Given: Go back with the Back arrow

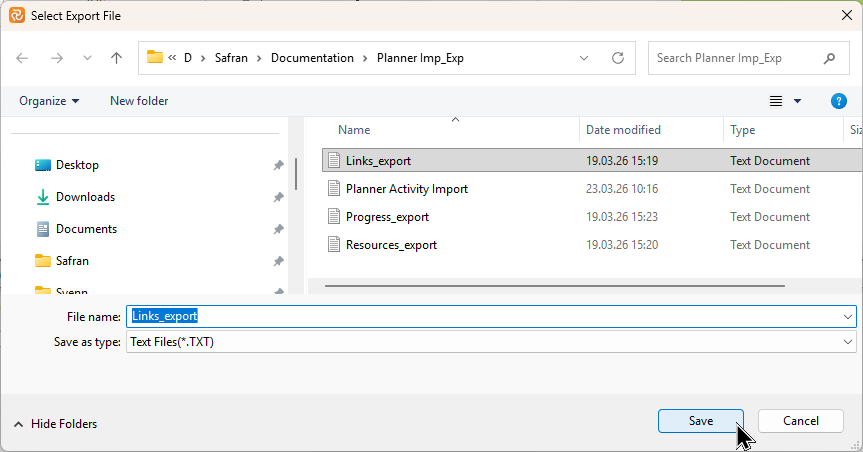Looking at the screenshot, I should click(x=22, y=58).
